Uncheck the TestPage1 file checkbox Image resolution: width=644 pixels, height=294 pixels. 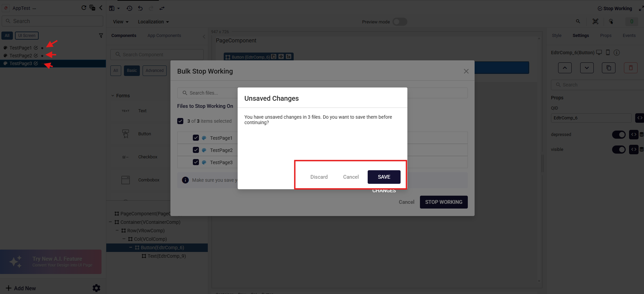tap(196, 138)
